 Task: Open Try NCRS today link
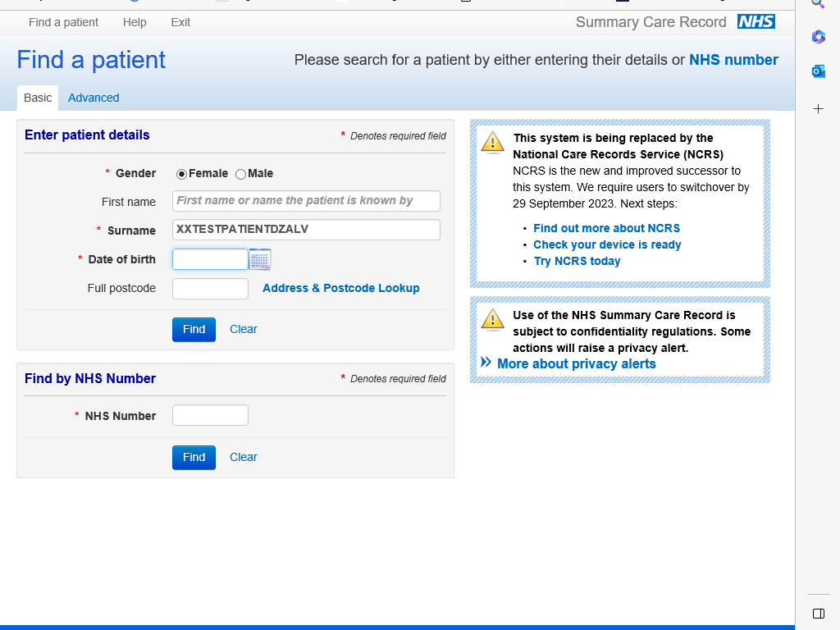point(577,262)
